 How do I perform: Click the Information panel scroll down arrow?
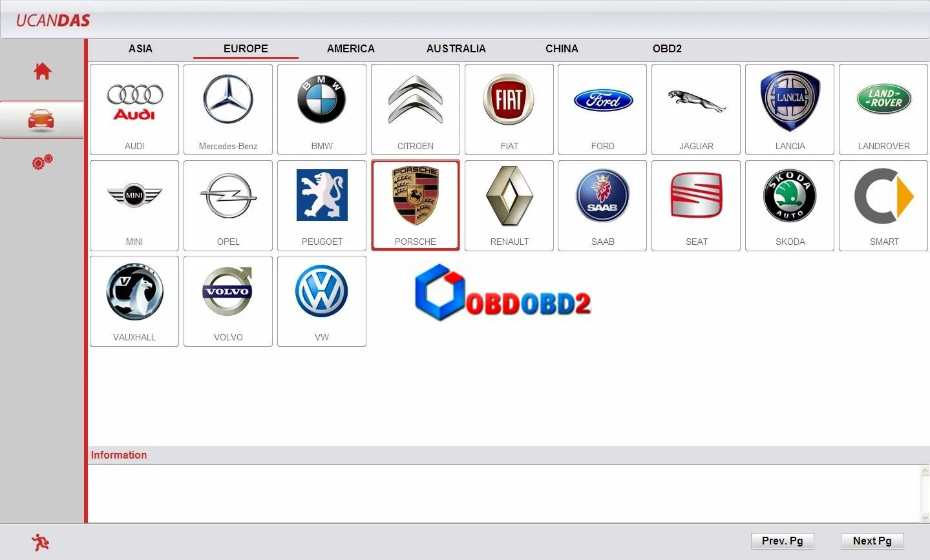point(925,517)
